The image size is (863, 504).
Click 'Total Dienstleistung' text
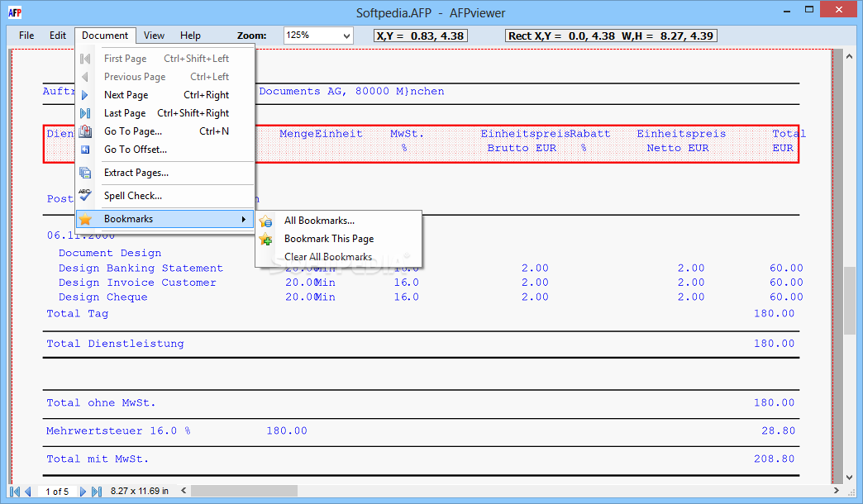coord(115,344)
